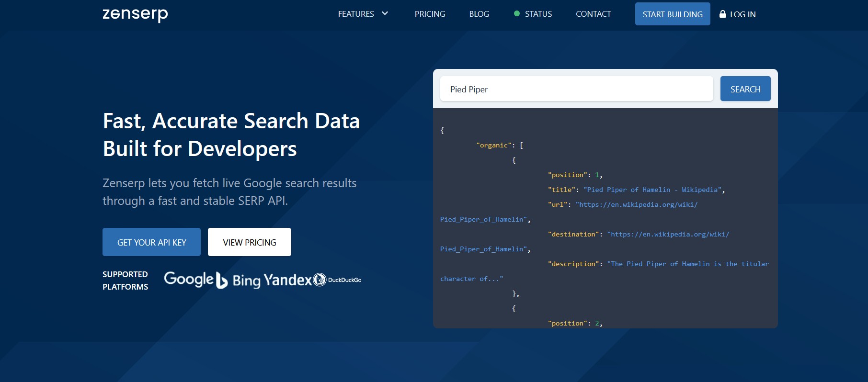Open the Pricing page

tap(430, 14)
